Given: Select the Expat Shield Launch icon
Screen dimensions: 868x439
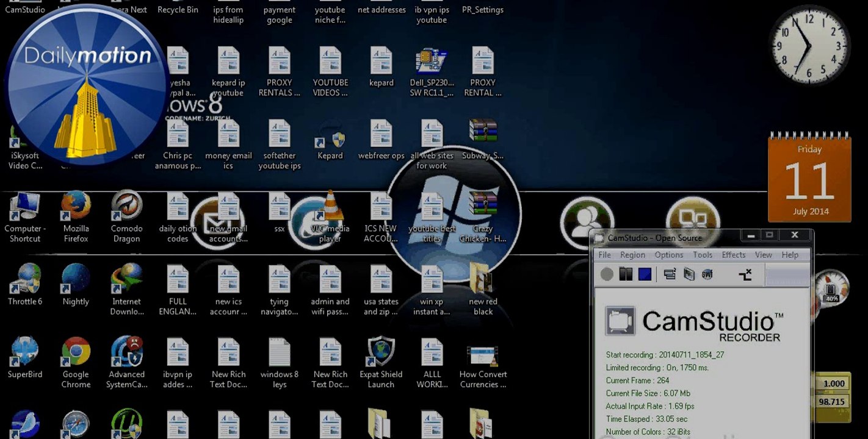Looking at the screenshot, I should pos(381,363).
